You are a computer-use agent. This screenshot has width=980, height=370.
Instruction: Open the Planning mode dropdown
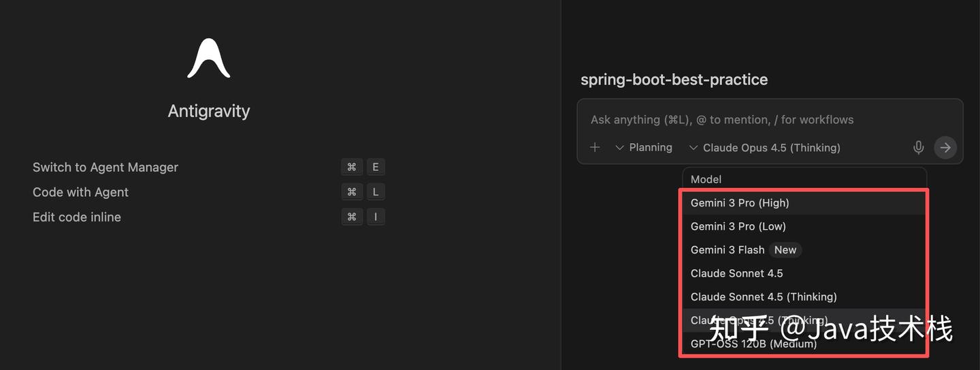[643, 147]
